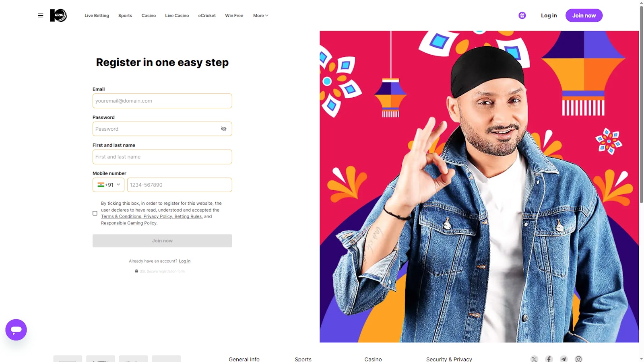Expand the More navigation menu
This screenshot has height=362, width=644.
click(x=260, y=16)
